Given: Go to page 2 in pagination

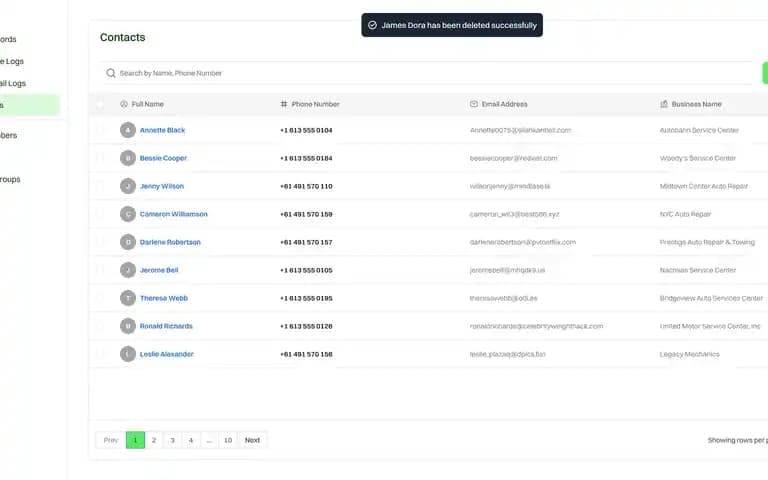Looking at the screenshot, I should point(154,440).
